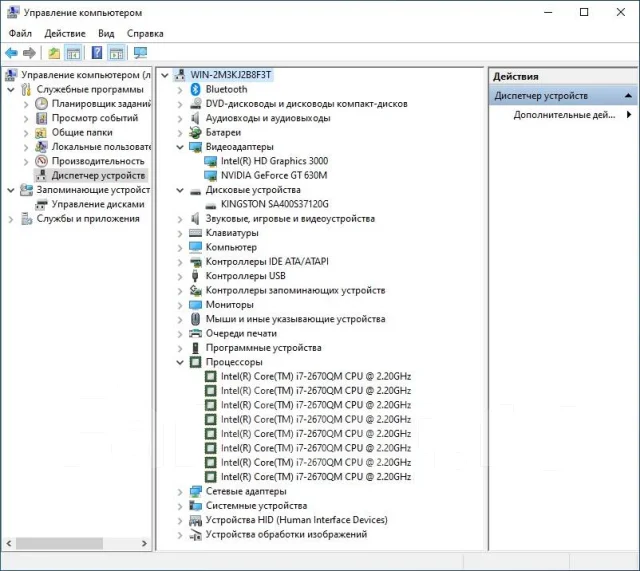This screenshot has width=640, height=571.
Task: Click the Батареи battery icon
Action: [196, 132]
